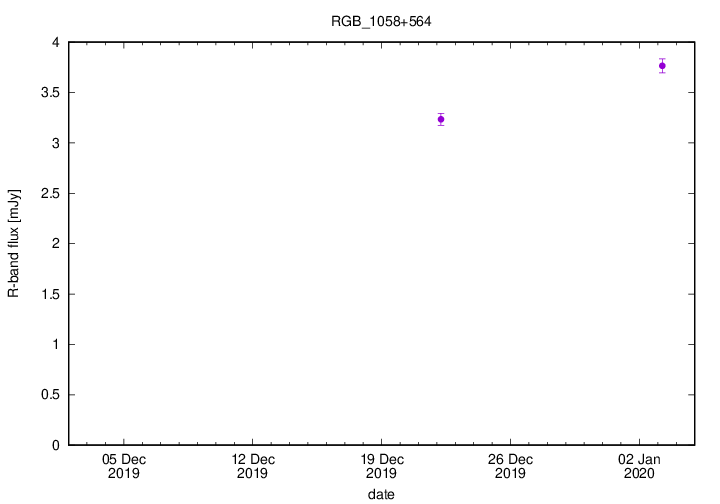Click the y-axis tick label 2.5

pyautogui.click(x=49, y=193)
